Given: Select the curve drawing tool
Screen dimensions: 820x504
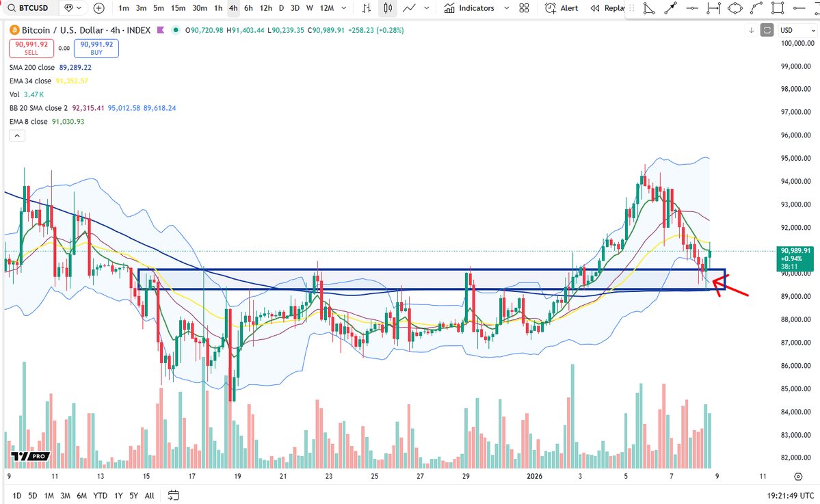Looking at the screenshot, I should pyautogui.click(x=756, y=8).
